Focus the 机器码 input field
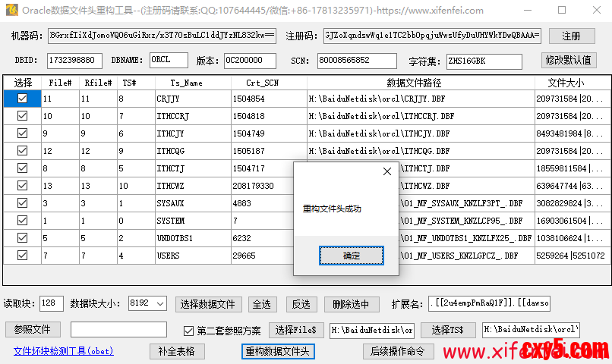612x364 pixels. [162, 36]
